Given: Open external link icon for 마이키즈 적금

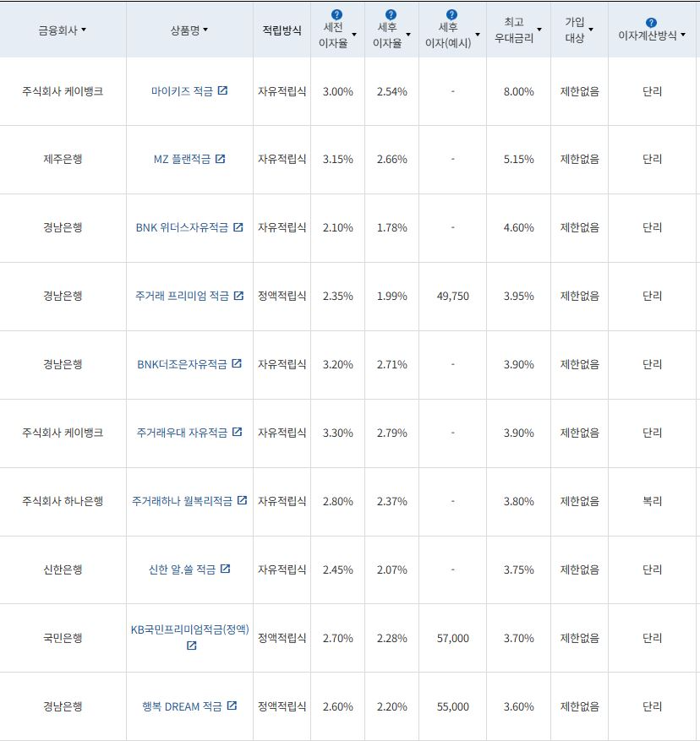Looking at the screenshot, I should tap(222, 90).
